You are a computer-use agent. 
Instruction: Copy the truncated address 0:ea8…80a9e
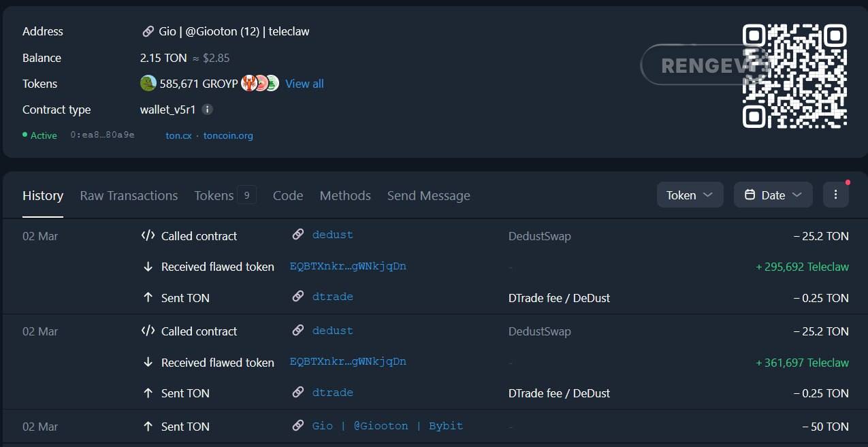point(102,135)
